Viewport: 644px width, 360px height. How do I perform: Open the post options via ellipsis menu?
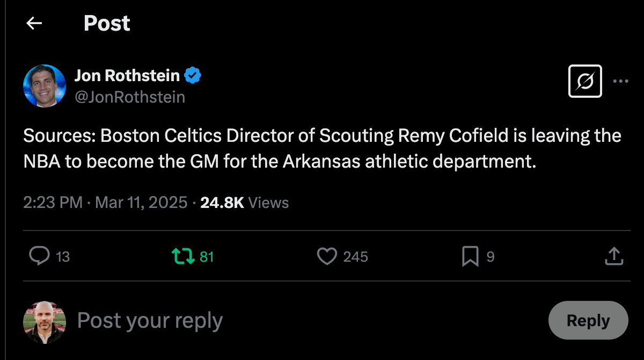(x=620, y=81)
